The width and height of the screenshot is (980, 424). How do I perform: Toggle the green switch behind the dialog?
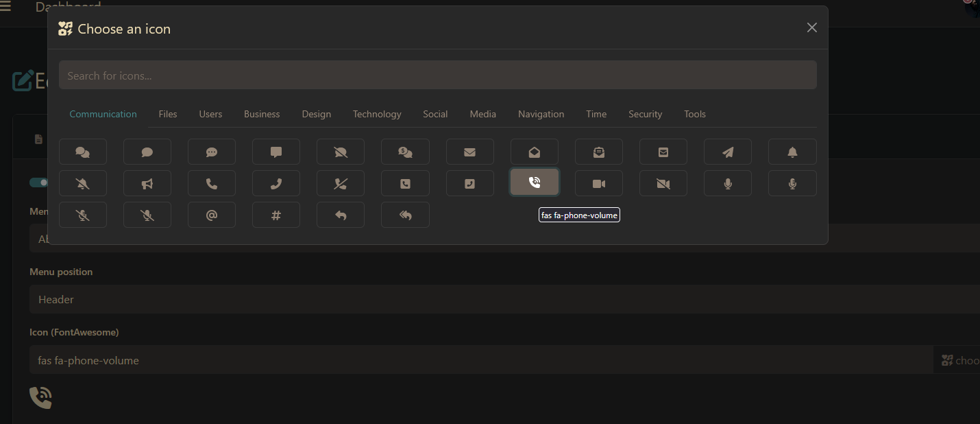(38, 182)
